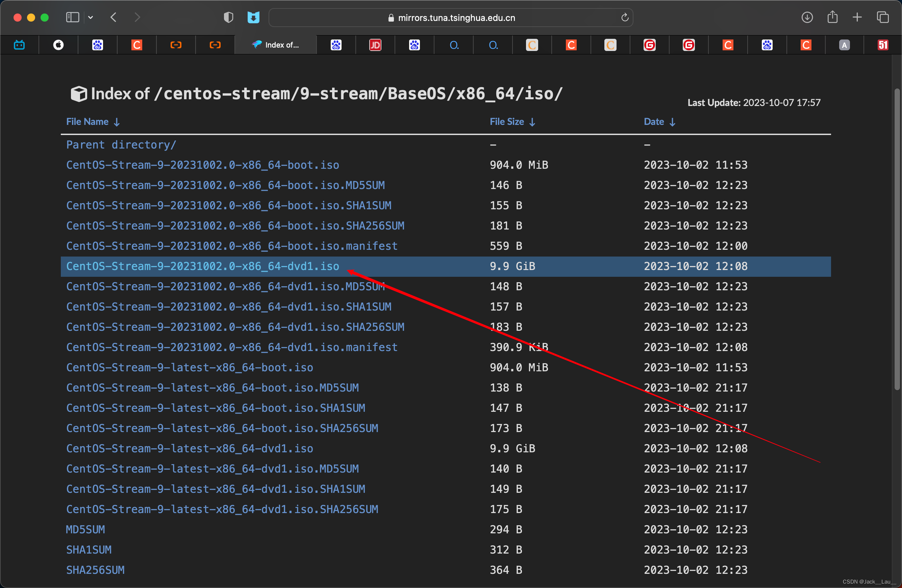Open the latest dvd1.iso.MD5SUM link
Image resolution: width=902 pixels, height=588 pixels.
[212, 469]
